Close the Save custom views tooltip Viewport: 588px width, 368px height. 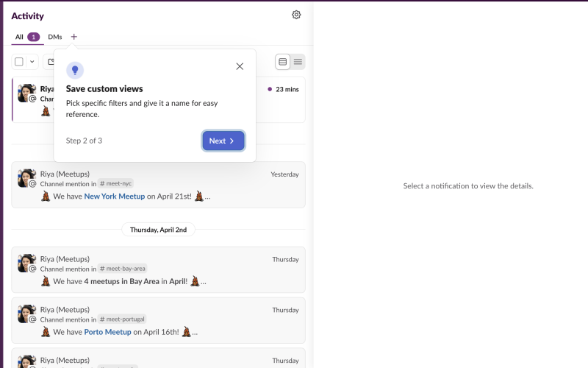click(240, 66)
